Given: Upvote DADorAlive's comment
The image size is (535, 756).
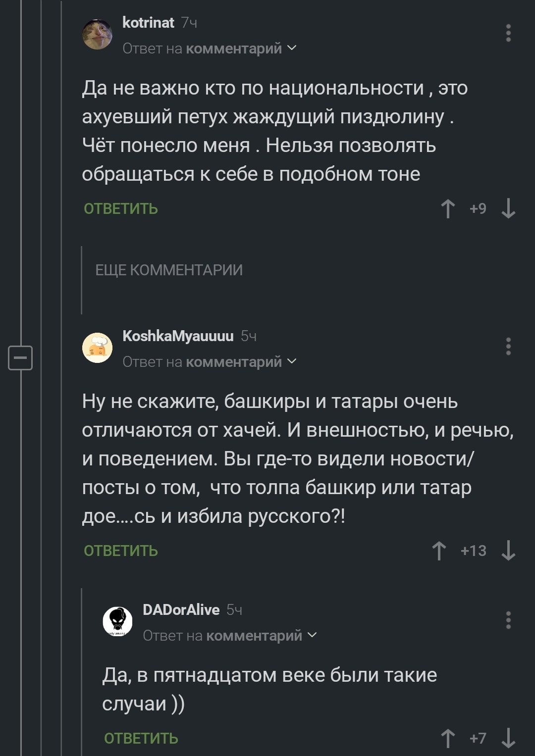Looking at the screenshot, I should (x=448, y=738).
